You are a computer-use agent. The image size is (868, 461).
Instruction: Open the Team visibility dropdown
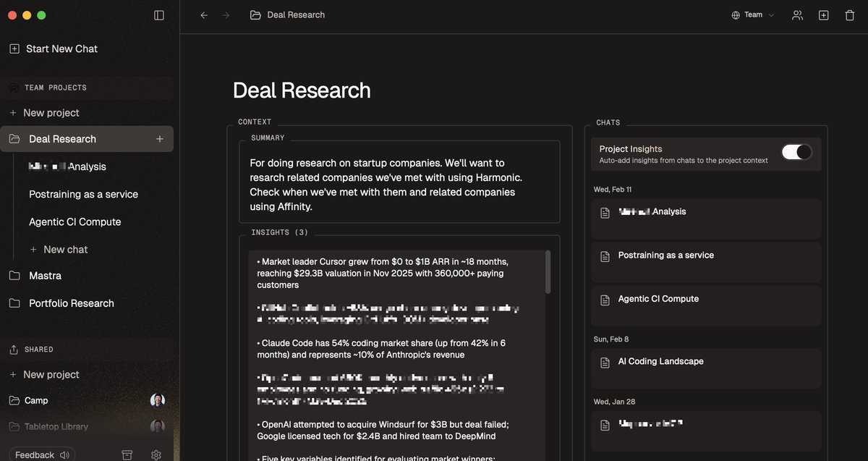click(753, 15)
